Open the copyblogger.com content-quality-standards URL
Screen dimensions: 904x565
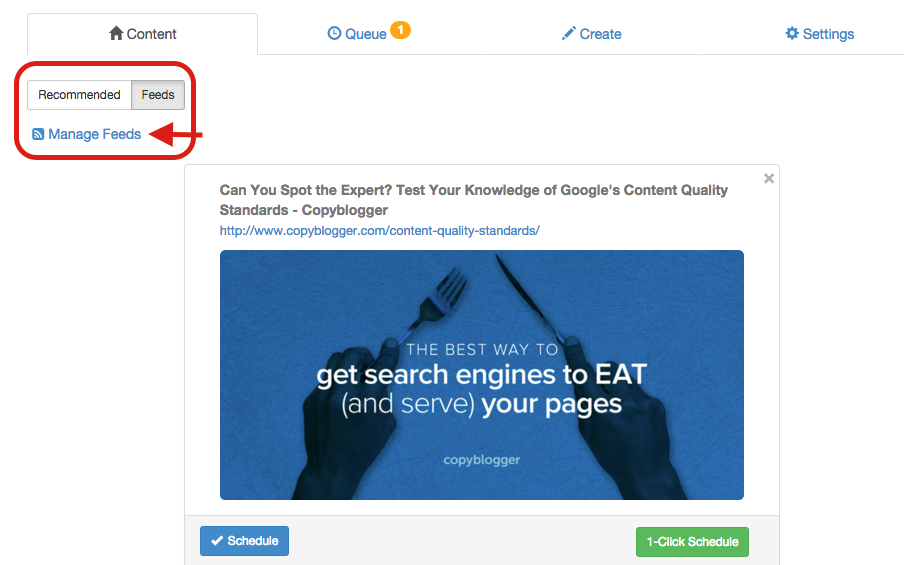pyautogui.click(x=379, y=231)
